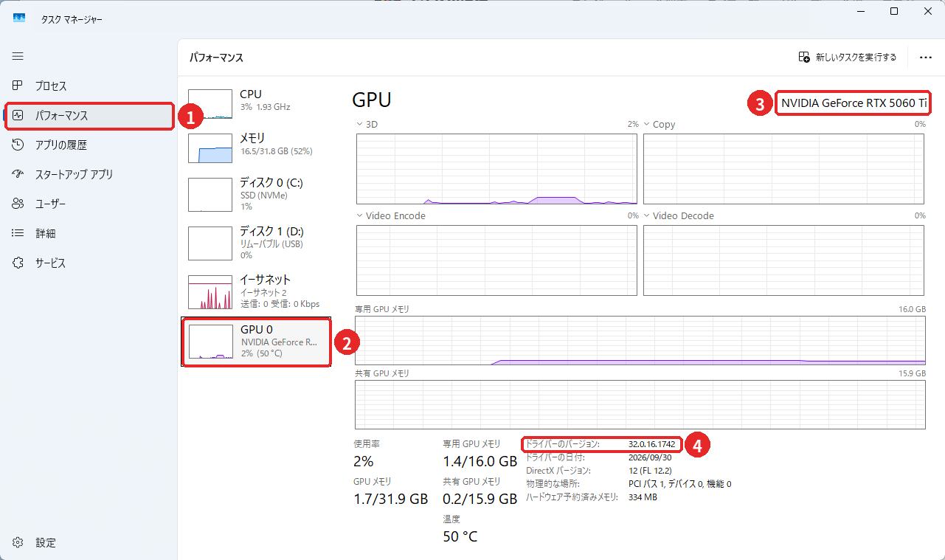Viewport: 945px width, 560px height.
Task: Open the 3D graph dropdown chevron
Action: point(359,125)
